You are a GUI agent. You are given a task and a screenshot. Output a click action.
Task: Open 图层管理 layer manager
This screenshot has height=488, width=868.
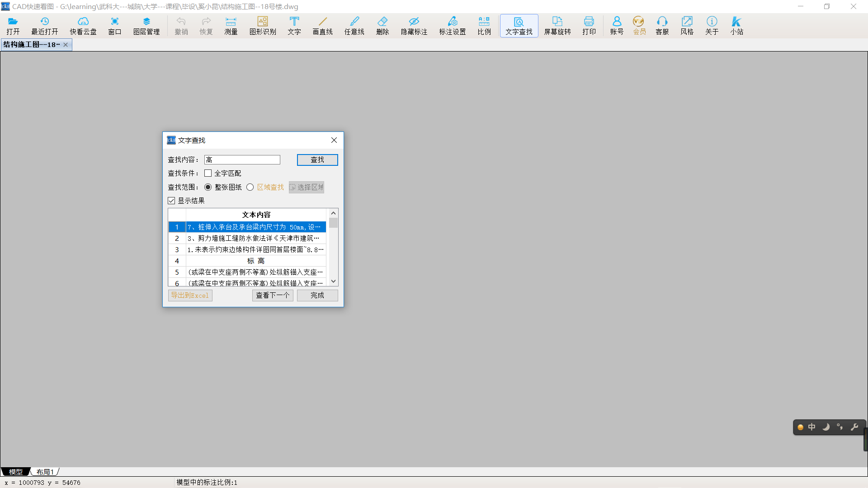[x=146, y=26]
